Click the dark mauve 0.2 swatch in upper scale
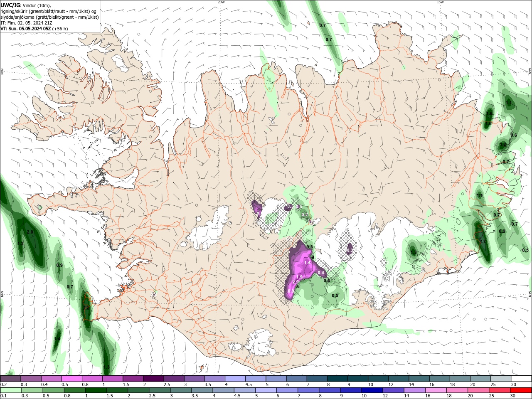 pos(10,379)
